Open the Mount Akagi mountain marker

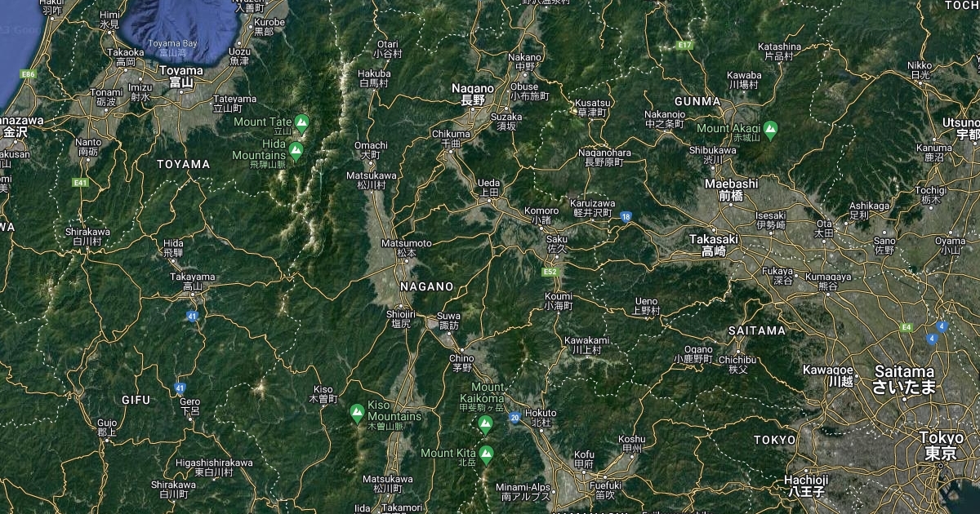click(x=770, y=128)
